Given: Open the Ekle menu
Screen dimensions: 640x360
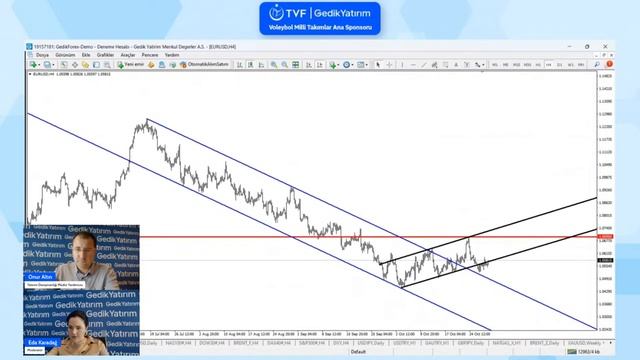Looking at the screenshot, I should [86, 55].
